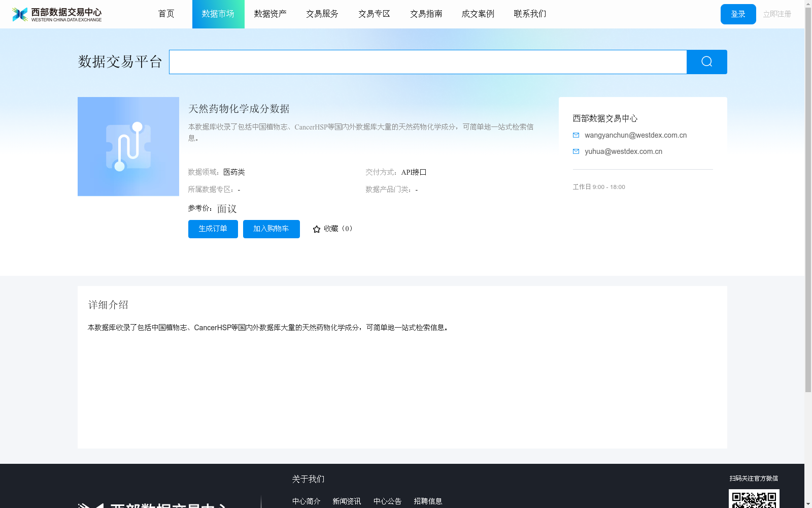Open the 联系我们 menu item
This screenshot has width=812, height=508.
[x=530, y=14]
